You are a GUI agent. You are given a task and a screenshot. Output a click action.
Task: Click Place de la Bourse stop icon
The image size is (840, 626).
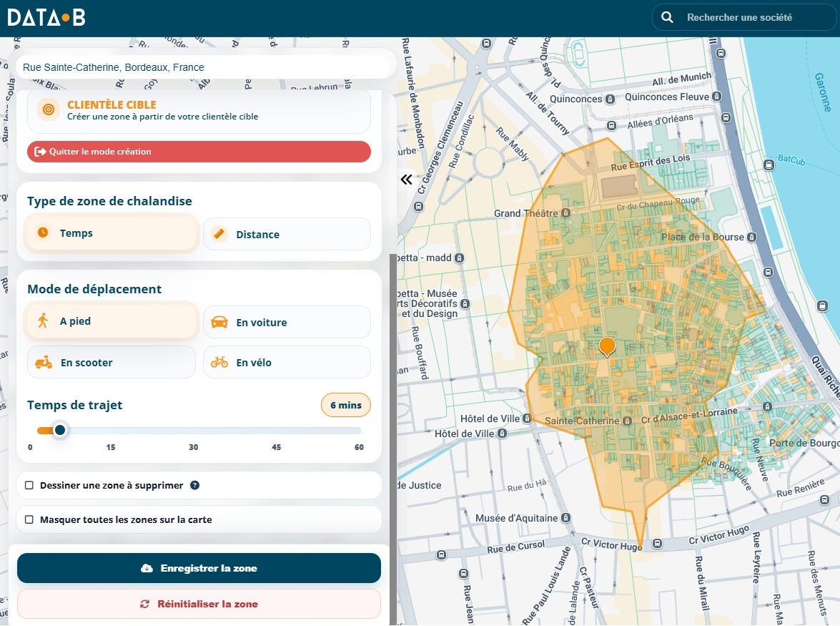(751, 237)
